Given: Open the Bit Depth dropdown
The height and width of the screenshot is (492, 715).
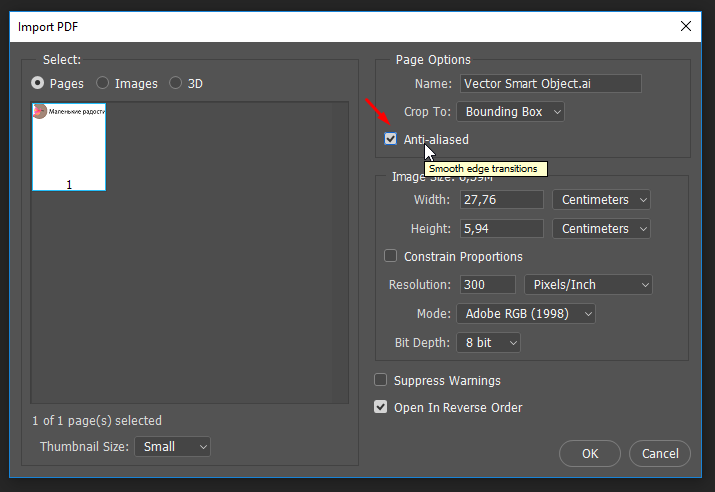Looking at the screenshot, I should (x=489, y=343).
